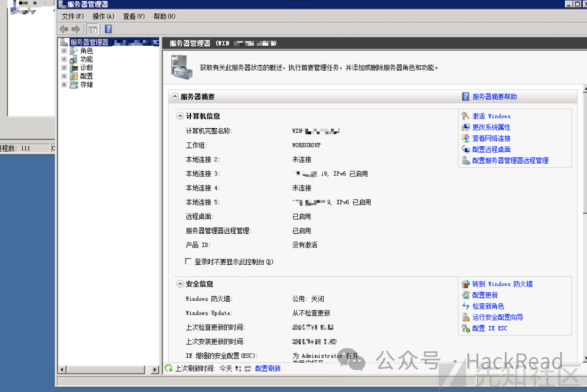
Task: Click 运行安全配置向导 link
Action: point(497,317)
